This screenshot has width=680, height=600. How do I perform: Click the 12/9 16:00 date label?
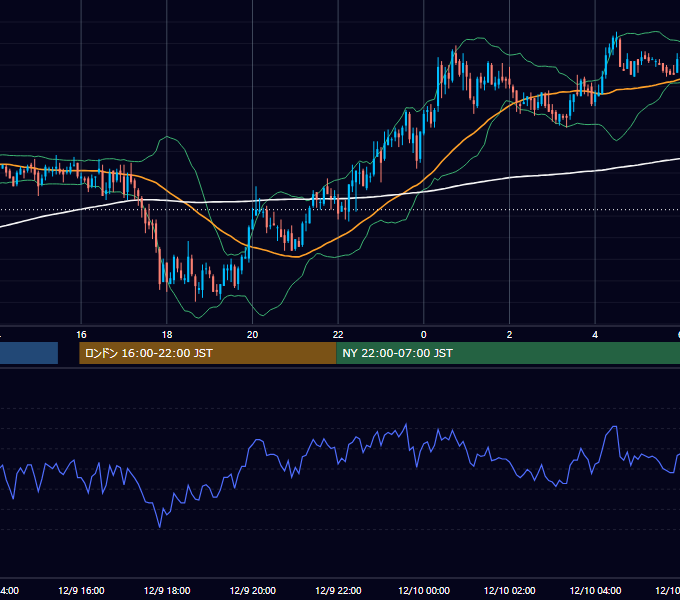(81, 590)
